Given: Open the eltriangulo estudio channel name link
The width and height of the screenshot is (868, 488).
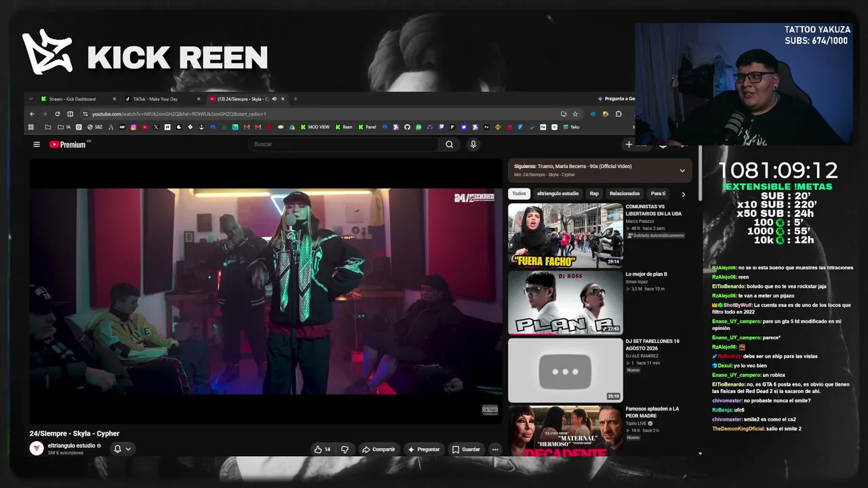Looking at the screenshot, I should (71, 445).
